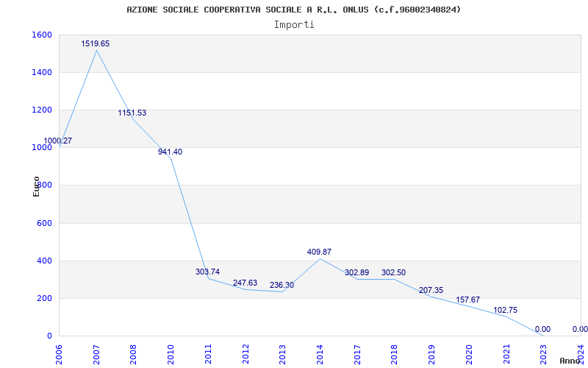
Task: Click the 102.75 data label
Action: pos(505,311)
